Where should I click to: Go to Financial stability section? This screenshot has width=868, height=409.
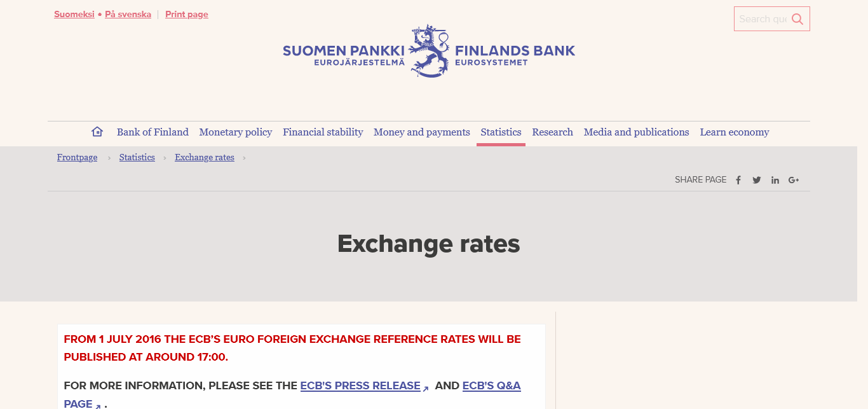tap(323, 132)
